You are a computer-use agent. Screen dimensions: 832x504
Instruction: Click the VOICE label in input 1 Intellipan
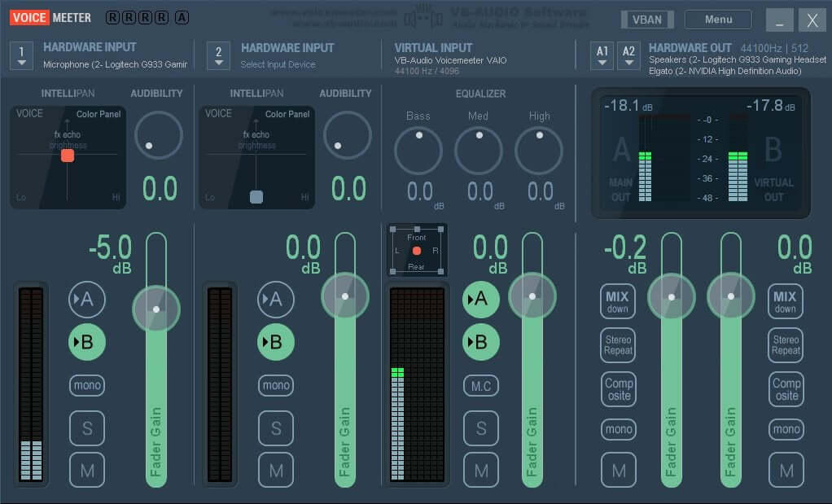pos(29,113)
